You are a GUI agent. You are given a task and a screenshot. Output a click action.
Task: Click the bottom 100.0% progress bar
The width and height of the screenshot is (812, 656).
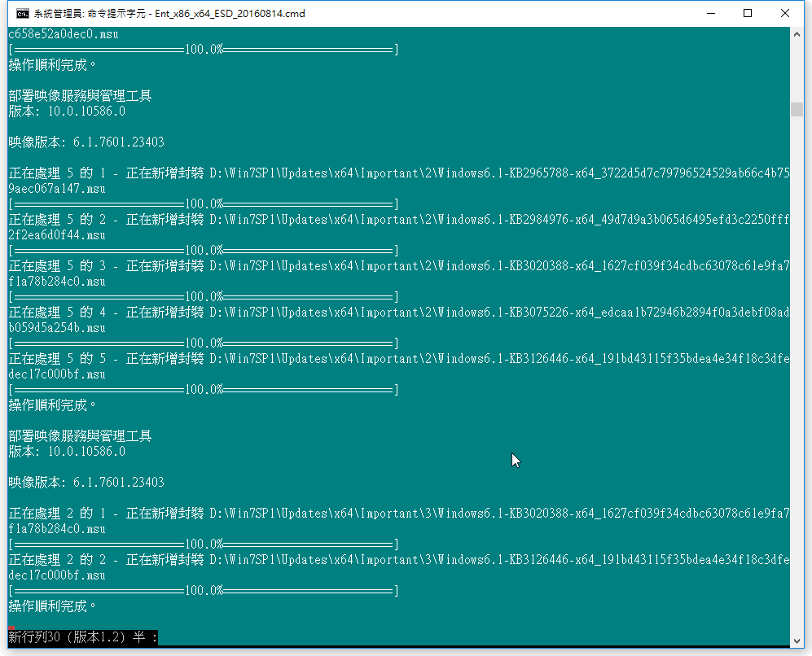(204, 591)
